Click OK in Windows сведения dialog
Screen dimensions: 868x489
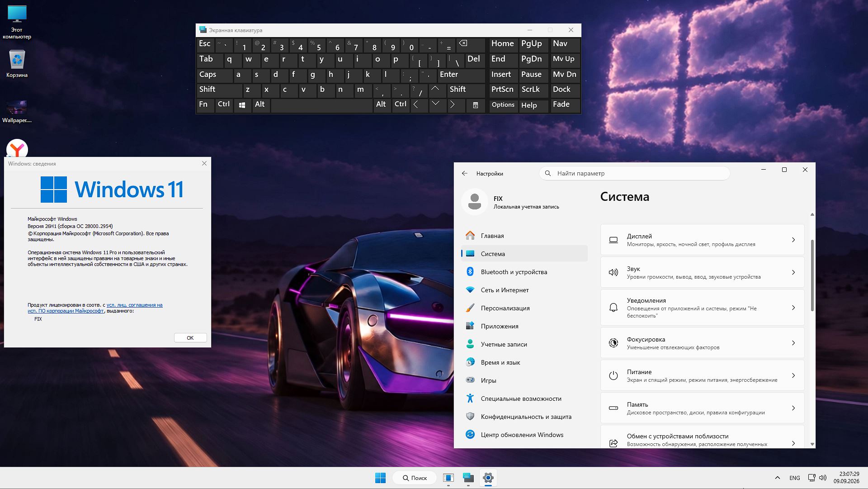[x=190, y=338]
